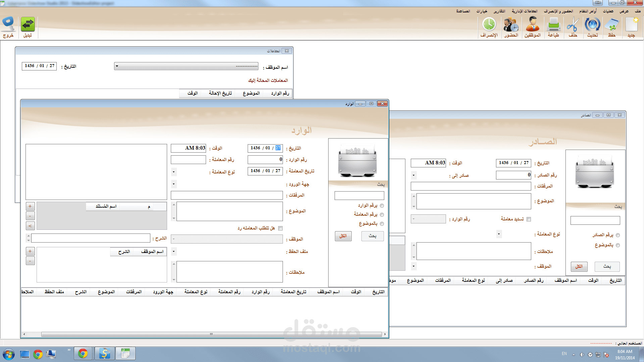Click the plus button beside document list
644x362 pixels.
[30, 206]
